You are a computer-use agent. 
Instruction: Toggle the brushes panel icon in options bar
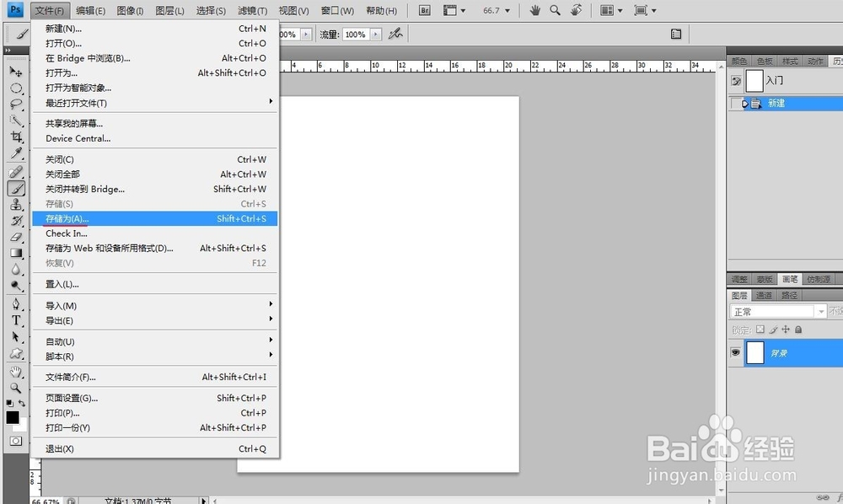coord(676,34)
